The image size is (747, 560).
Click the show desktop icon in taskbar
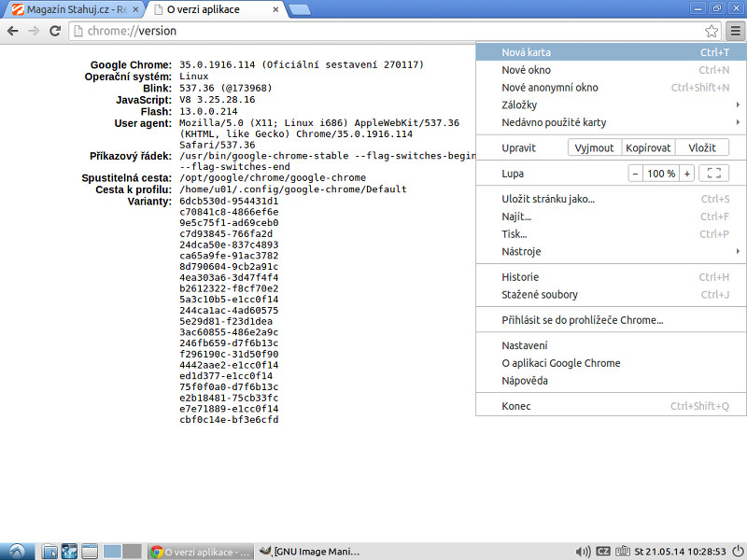(90, 552)
